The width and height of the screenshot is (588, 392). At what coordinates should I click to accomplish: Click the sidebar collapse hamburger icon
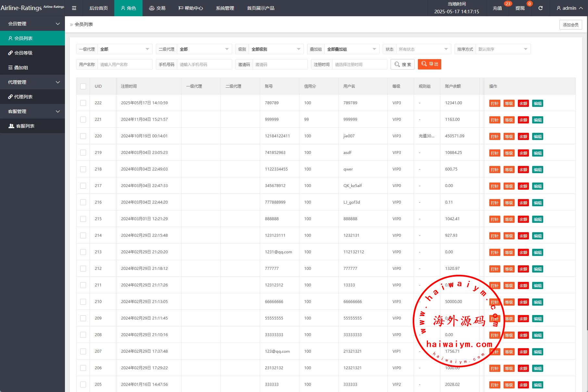[74, 8]
